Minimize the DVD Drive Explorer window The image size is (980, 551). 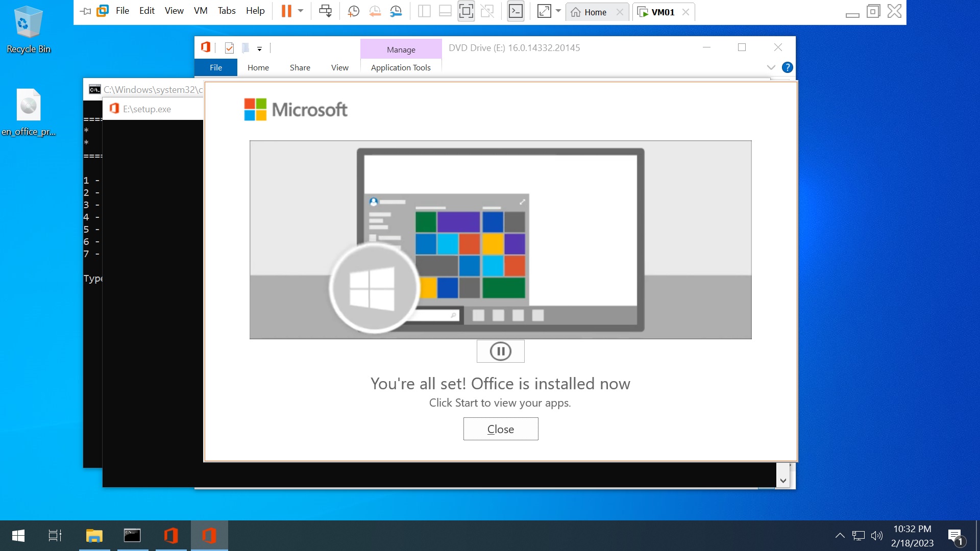point(706,47)
